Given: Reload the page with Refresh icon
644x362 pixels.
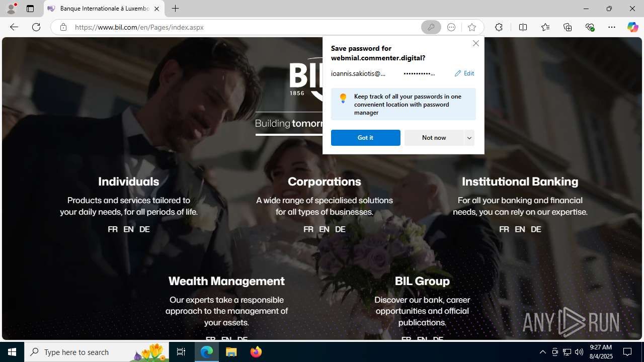Looking at the screenshot, I should pyautogui.click(x=36, y=27).
